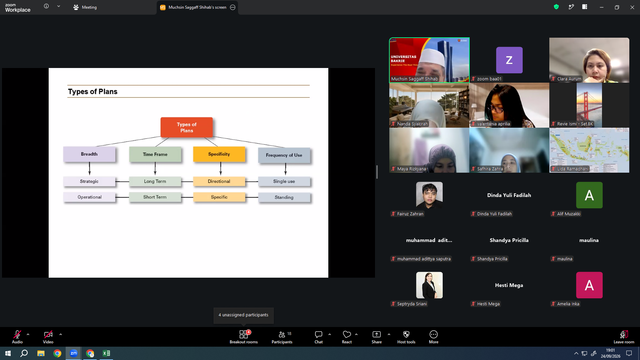
Task: Open the Chat panel
Action: coord(318,337)
